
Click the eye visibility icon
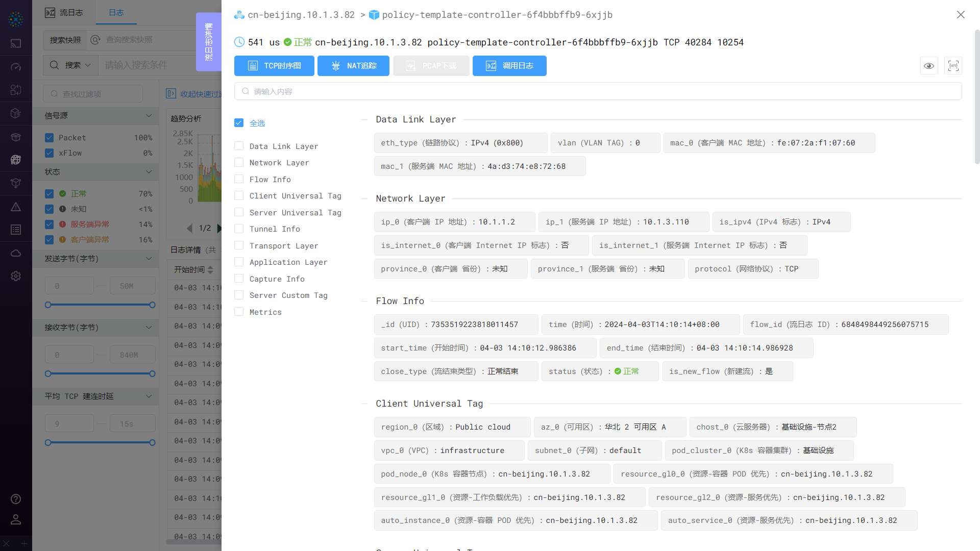(929, 66)
